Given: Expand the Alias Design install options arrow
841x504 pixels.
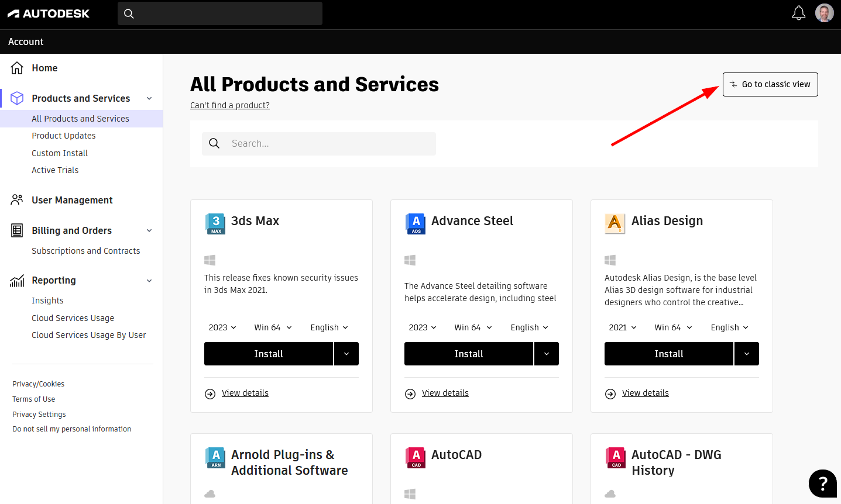Looking at the screenshot, I should (746, 354).
